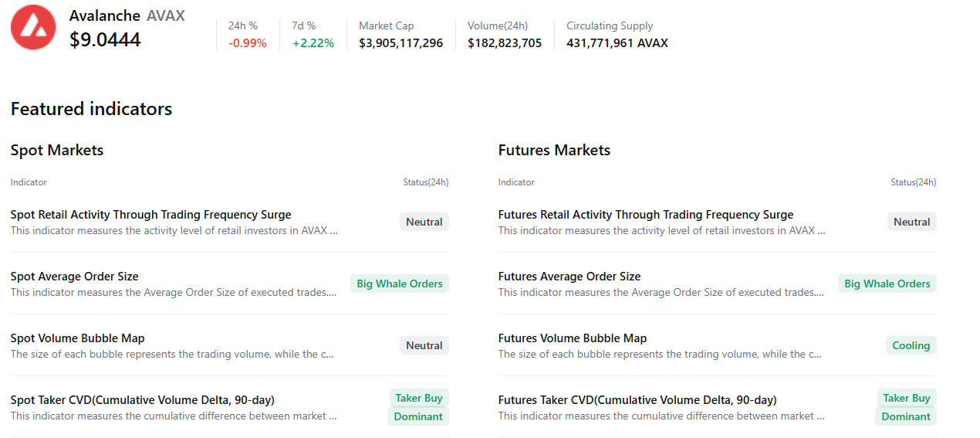The height and width of the screenshot is (438, 980).
Task: Click the Neutral badge for Spot Volume Bubble Map
Action: (424, 345)
